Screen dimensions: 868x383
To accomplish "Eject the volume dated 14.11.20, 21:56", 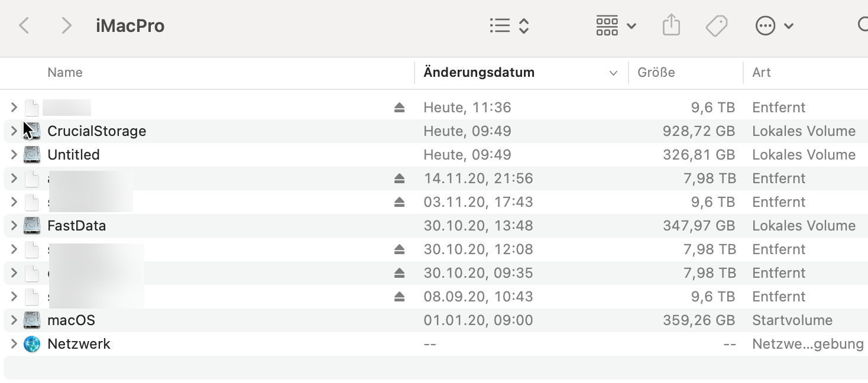I will point(399,178).
